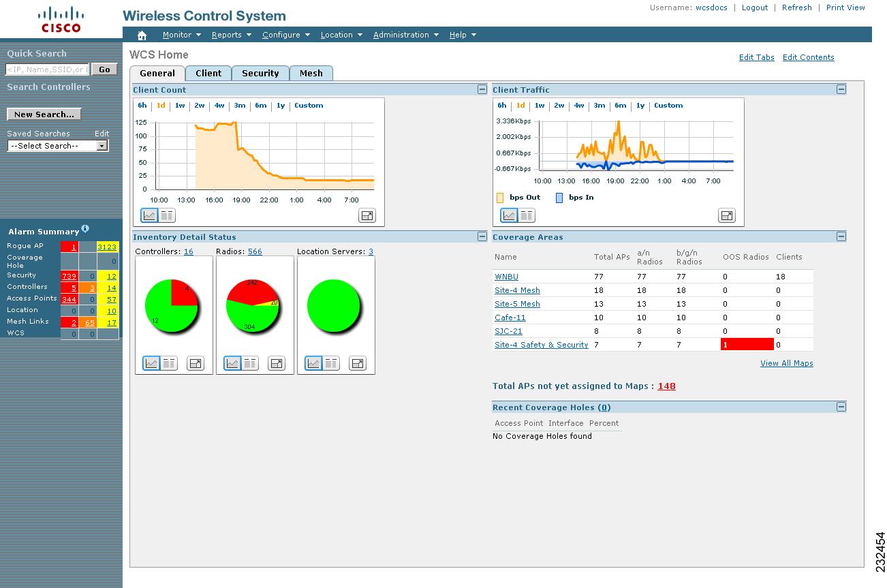Click the bps In legend swatch
Viewport: 887px width, 588px height.
[559, 198]
